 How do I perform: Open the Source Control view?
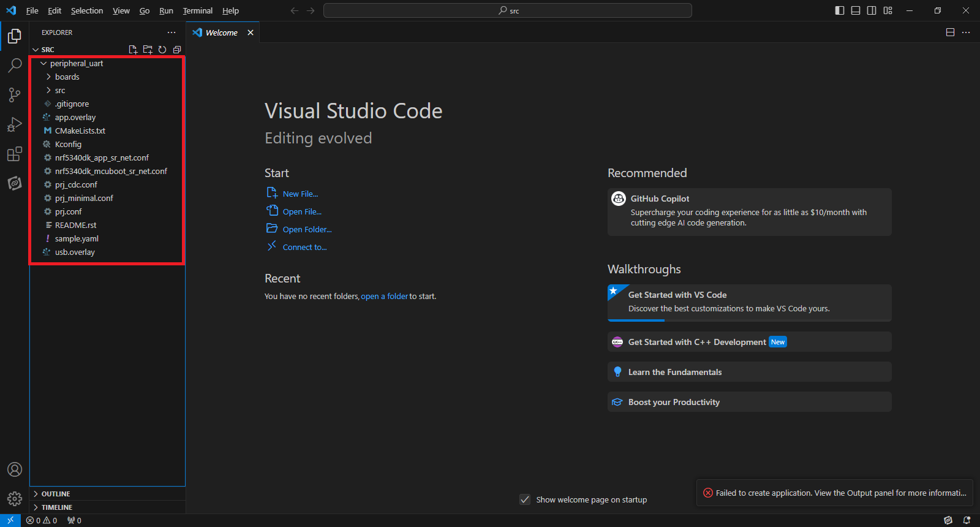[x=15, y=94]
